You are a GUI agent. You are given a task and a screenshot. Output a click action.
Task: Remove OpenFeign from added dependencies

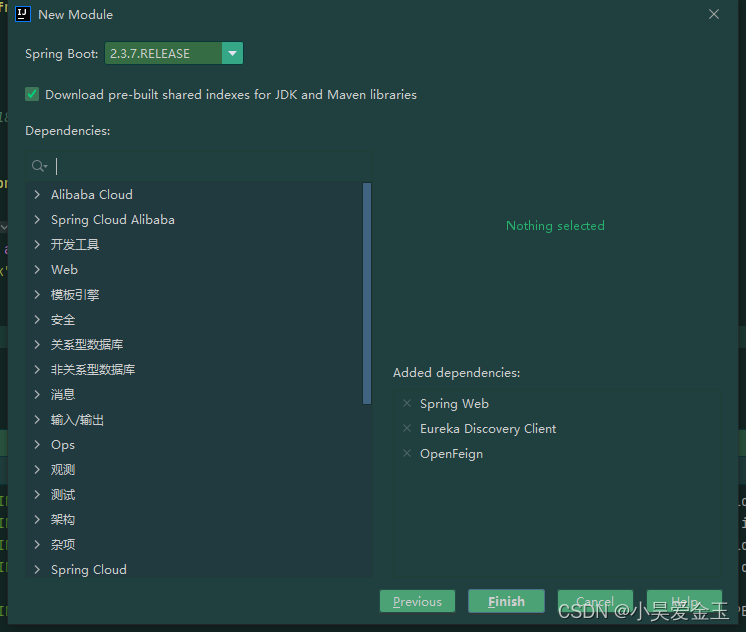(407, 453)
